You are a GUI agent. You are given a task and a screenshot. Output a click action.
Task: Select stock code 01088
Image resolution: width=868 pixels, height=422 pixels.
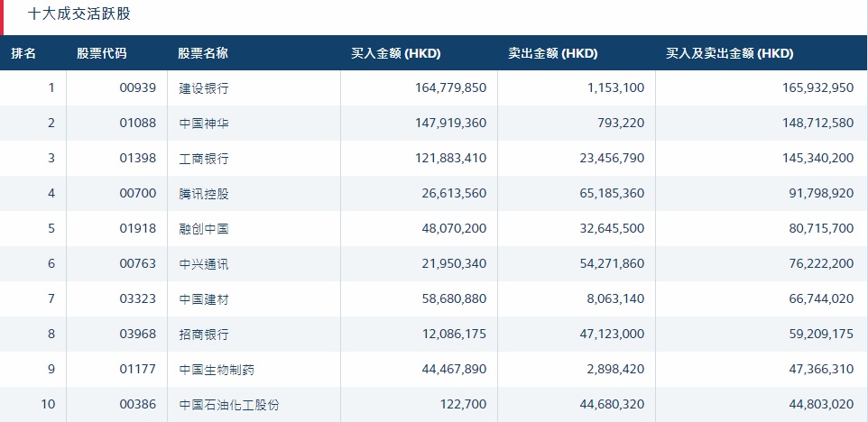tap(138, 123)
